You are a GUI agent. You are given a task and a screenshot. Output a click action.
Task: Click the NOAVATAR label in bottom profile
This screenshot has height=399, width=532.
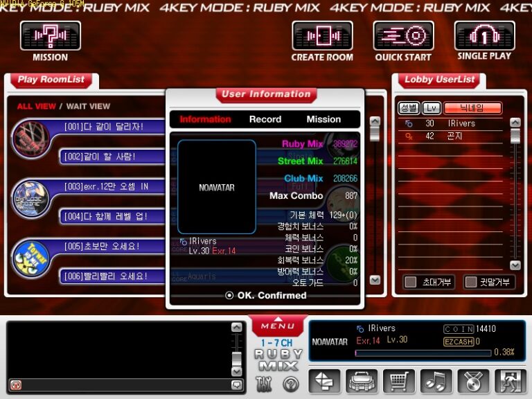(330, 342)
